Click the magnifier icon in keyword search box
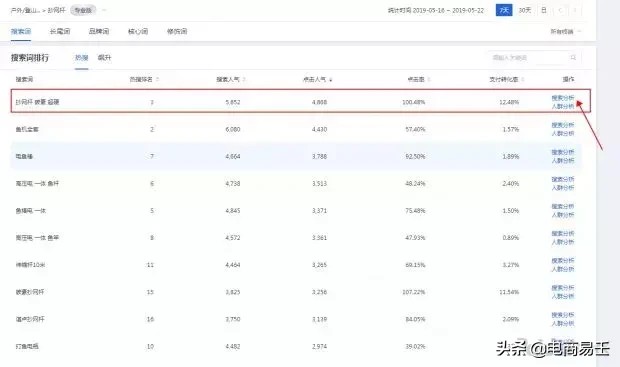The image size is (620, 367). (573, 58)
